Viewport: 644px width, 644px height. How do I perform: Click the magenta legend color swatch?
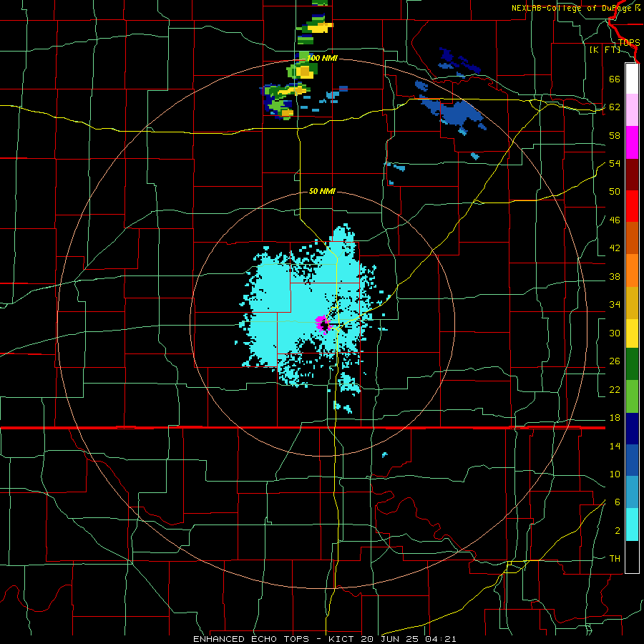click(x=632, y=142)
